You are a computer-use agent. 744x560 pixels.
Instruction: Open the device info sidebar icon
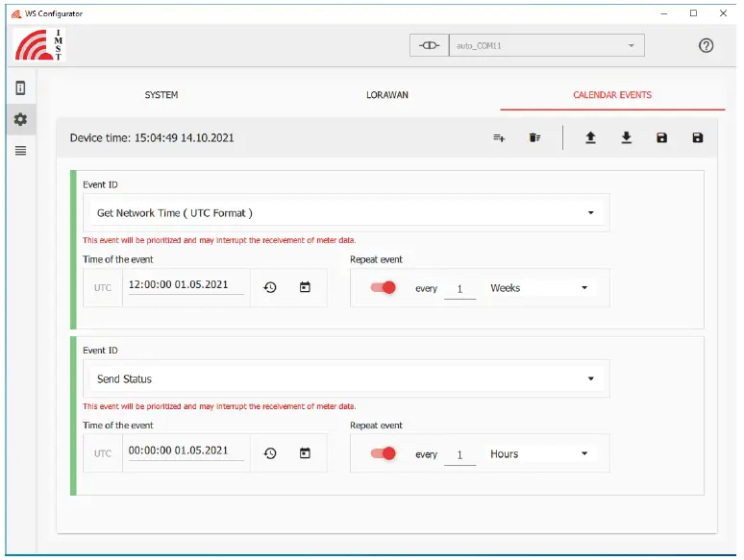coord(20,88)
